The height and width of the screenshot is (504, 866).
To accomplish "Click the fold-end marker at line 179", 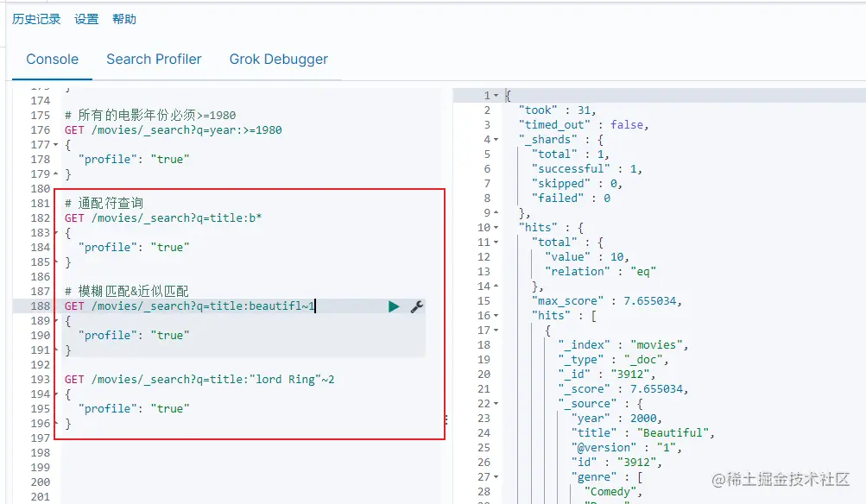I will tap(56, 173).
